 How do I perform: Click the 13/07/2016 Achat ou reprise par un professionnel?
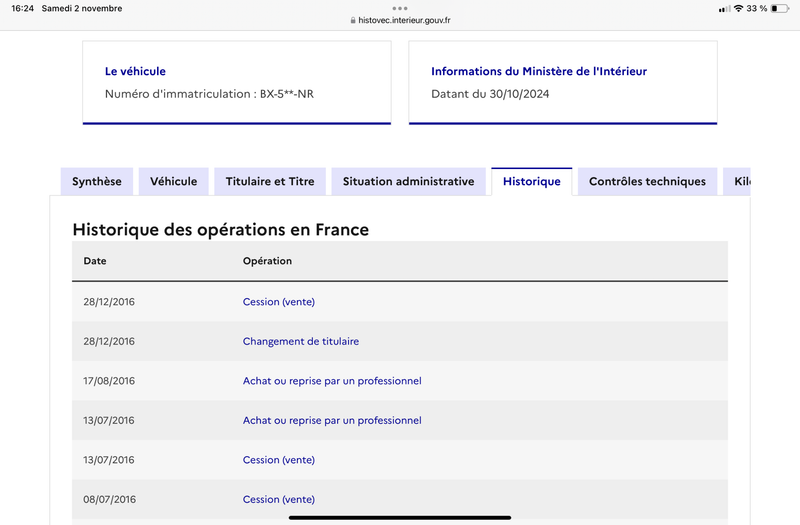(x=332, y=420)
